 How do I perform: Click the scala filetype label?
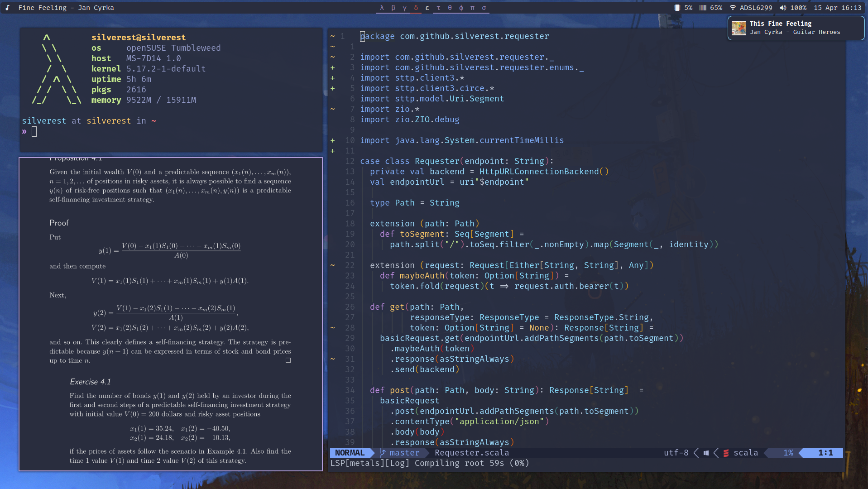[746, 453]
